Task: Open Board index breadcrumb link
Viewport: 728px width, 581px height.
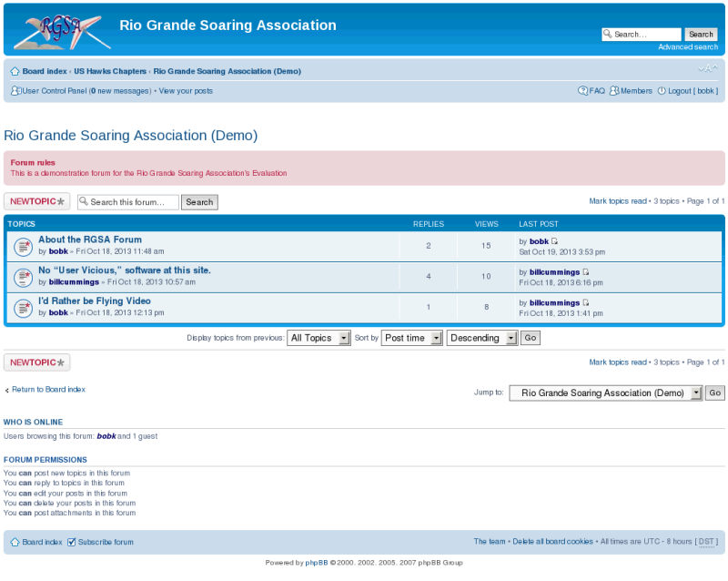Action: coord(45,71)
